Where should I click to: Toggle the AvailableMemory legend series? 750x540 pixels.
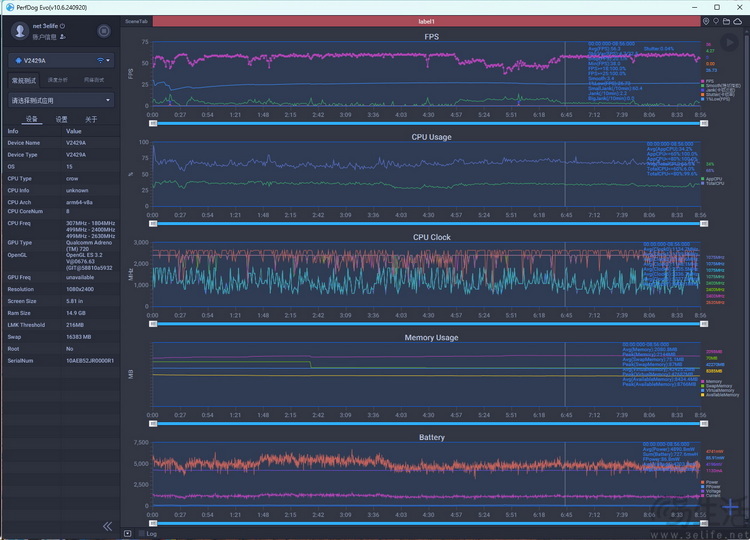coord(720,395)
